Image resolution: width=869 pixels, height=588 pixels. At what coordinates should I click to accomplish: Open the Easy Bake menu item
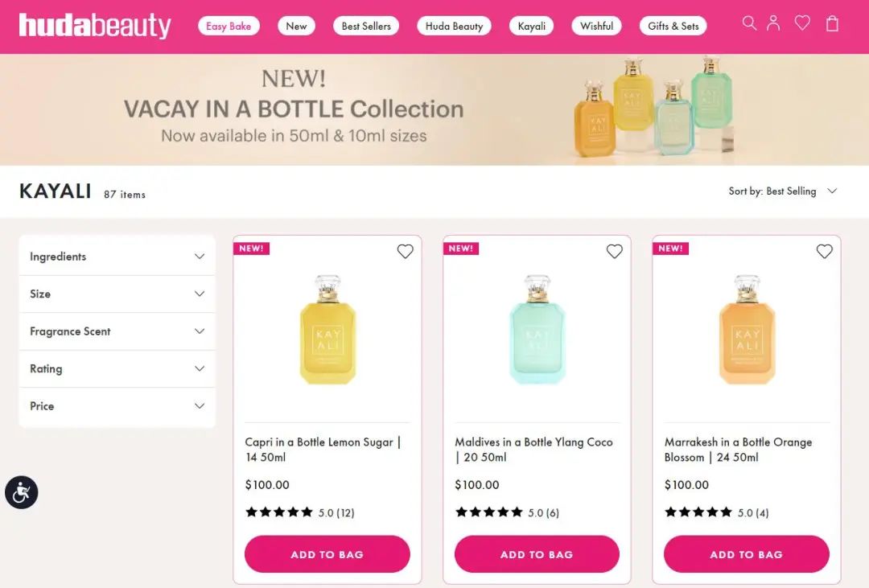229,26
